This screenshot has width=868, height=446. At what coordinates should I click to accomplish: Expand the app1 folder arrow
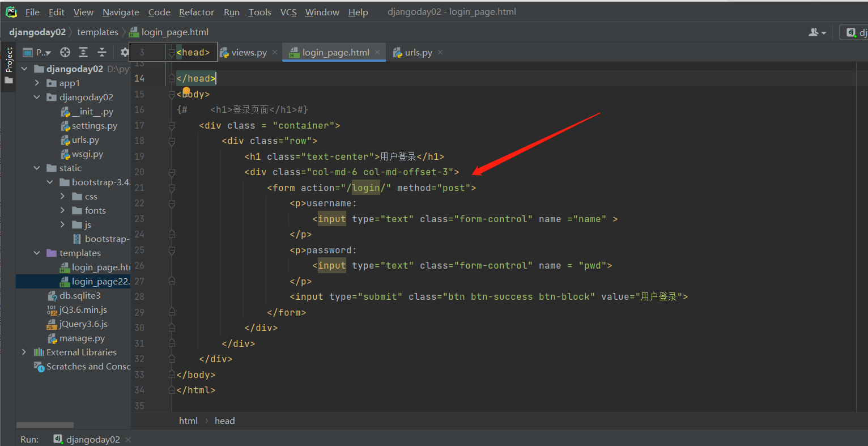(37, 83)
